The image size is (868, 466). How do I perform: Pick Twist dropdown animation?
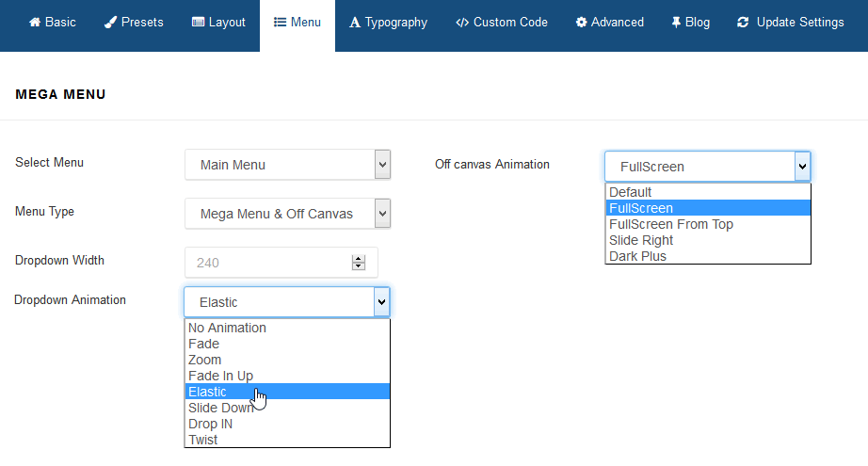[x=202, y=440]
